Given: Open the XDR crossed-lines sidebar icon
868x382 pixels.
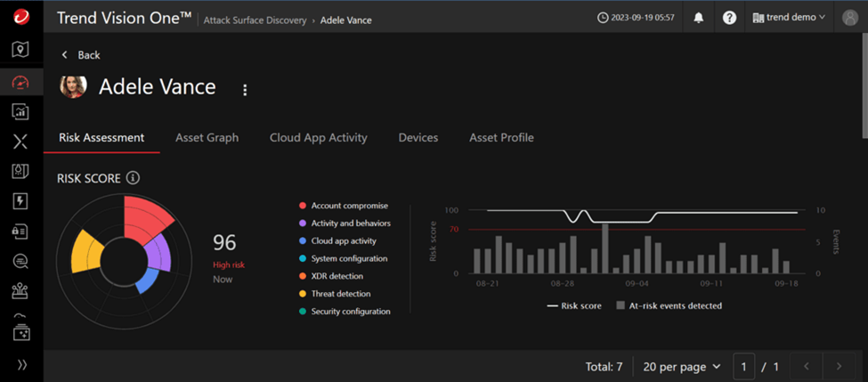Looking at the screenshot, I should [21, 142].
